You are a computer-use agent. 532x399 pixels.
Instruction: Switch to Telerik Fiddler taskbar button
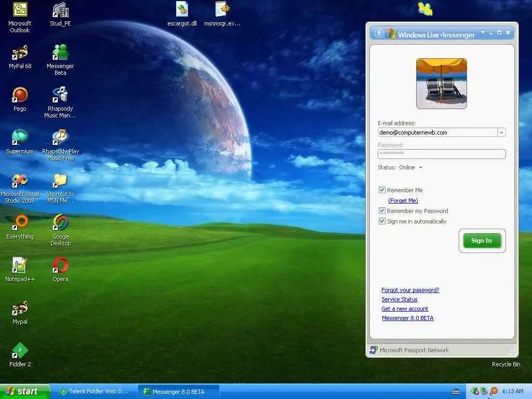click(x=95, y=392)
